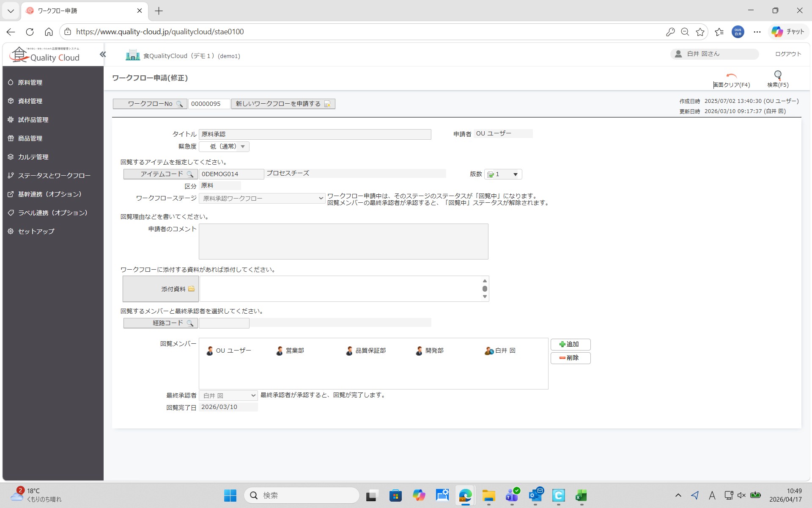Click the attachment list scroll up arrow
Image resolution: width=812 pixels, height=508 pixels.
[485, 281]
